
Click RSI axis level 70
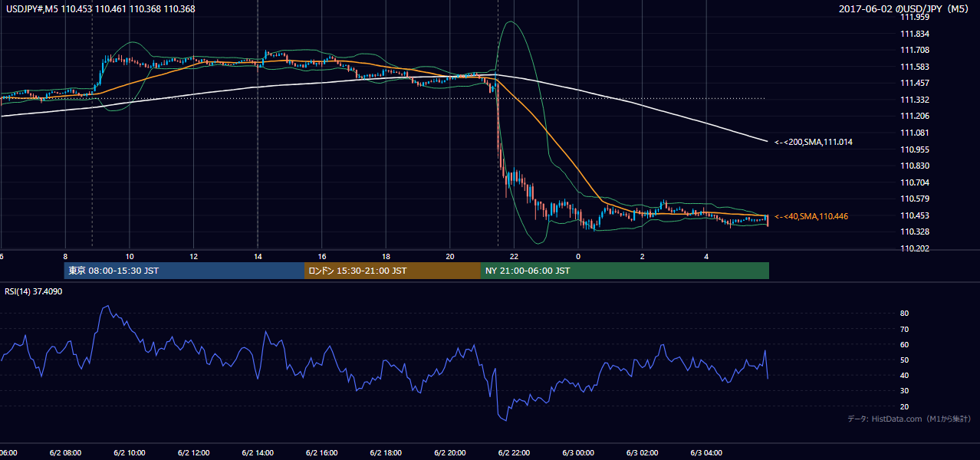[x=905, y=329]
